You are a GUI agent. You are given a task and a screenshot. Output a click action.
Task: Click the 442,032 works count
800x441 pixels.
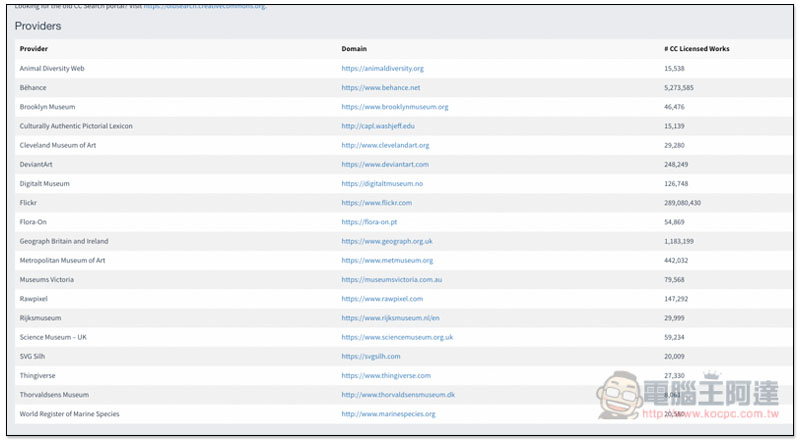tap(676, 260)
